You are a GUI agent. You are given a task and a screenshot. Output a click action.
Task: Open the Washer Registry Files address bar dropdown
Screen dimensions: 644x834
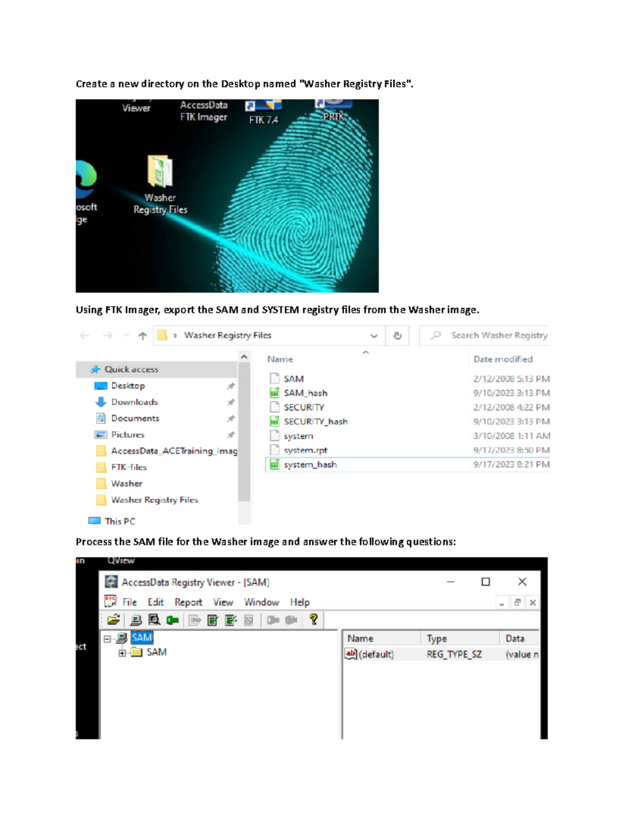click(372, 335)
